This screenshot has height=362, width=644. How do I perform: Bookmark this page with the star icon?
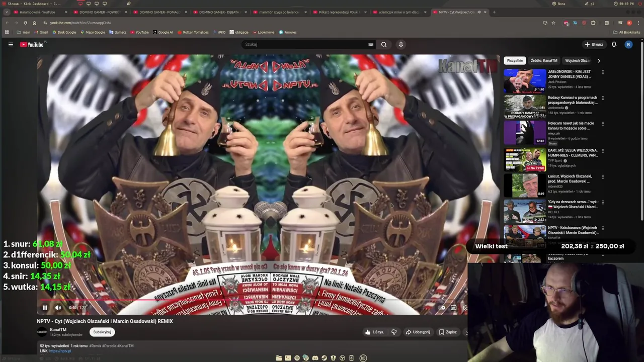click(x=553, y=23)
